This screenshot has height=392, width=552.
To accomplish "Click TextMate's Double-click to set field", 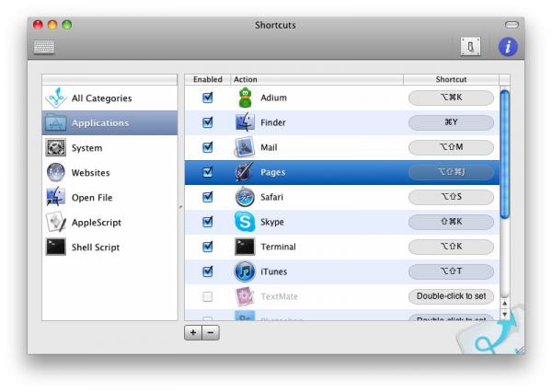I will (451, 296).
